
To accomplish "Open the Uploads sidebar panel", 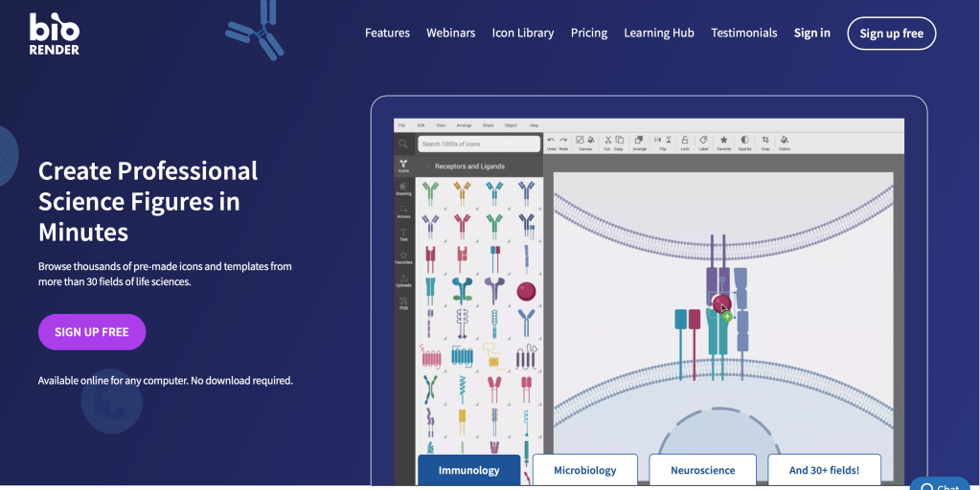I will [403, 280].
